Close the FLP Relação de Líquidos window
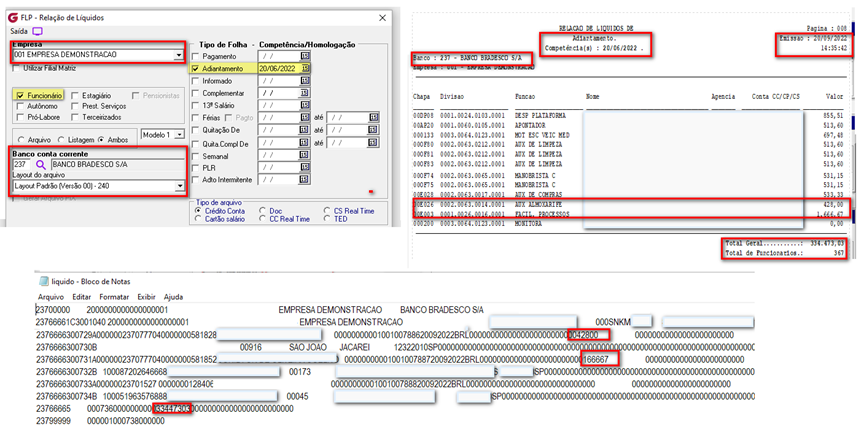The height and width of the screenshot is (440, 864). 382,18
